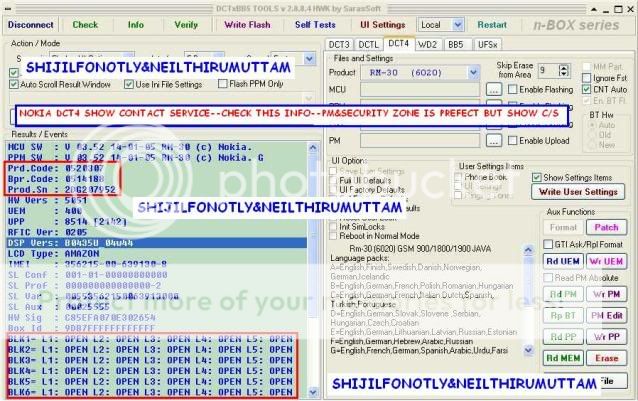
Task: Expand the Product RM-30 (6020) dropdown
Action: (473, 73)
